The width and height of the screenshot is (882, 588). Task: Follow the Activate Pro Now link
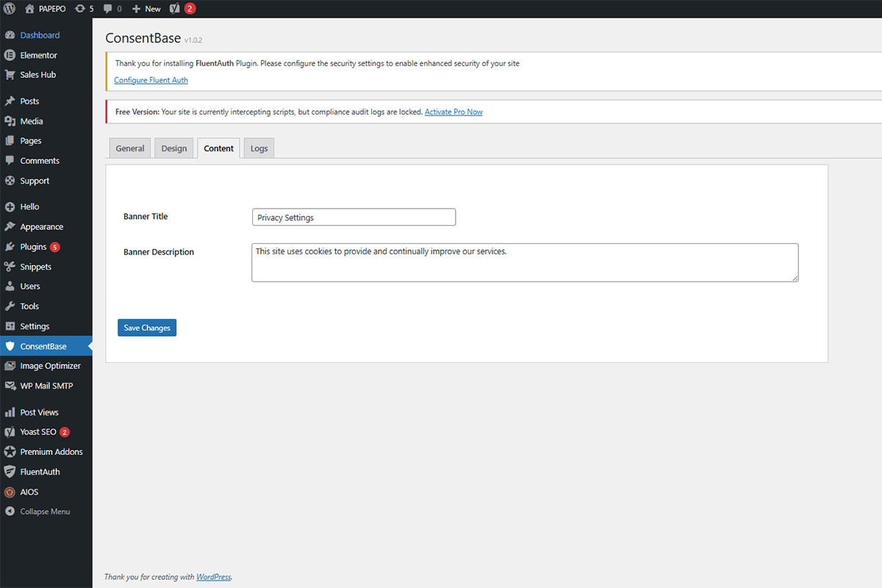[x=453, y=112]
